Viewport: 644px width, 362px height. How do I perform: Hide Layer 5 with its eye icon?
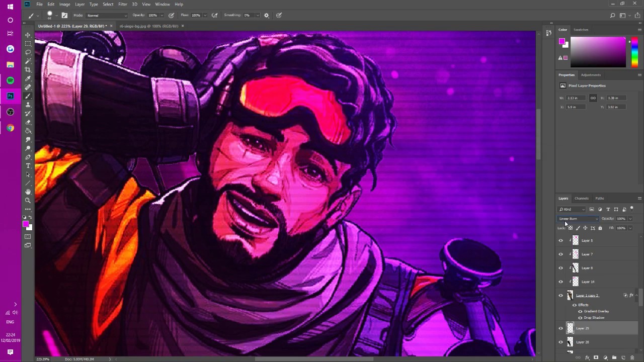pyautogui.click(x=561, y=240)
